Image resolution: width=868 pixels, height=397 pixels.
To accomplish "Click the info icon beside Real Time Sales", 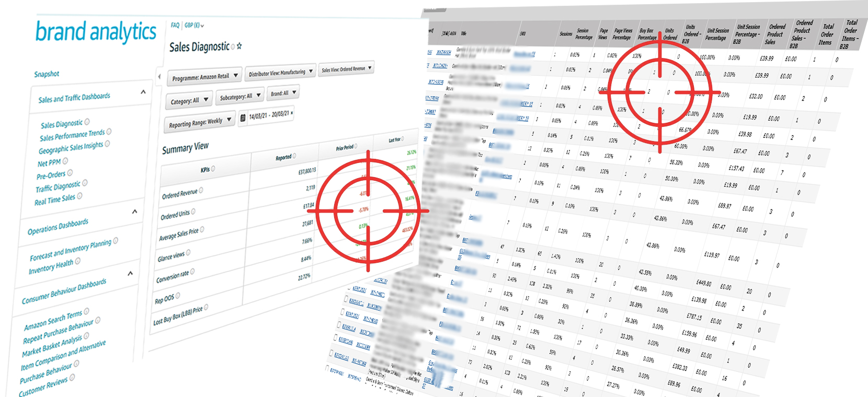I will coord(79,196).
